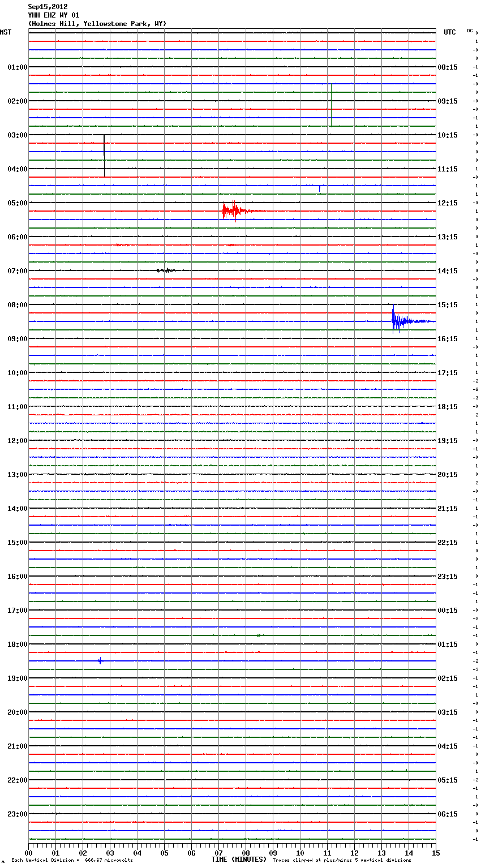
Task: Select the 07:00 MST row label
Action: point(18,271)
